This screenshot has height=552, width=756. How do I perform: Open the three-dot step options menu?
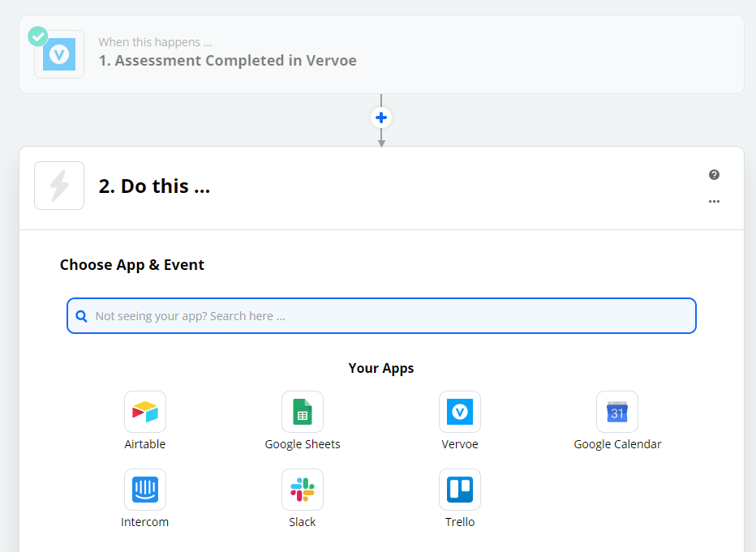tap(714, 201)
